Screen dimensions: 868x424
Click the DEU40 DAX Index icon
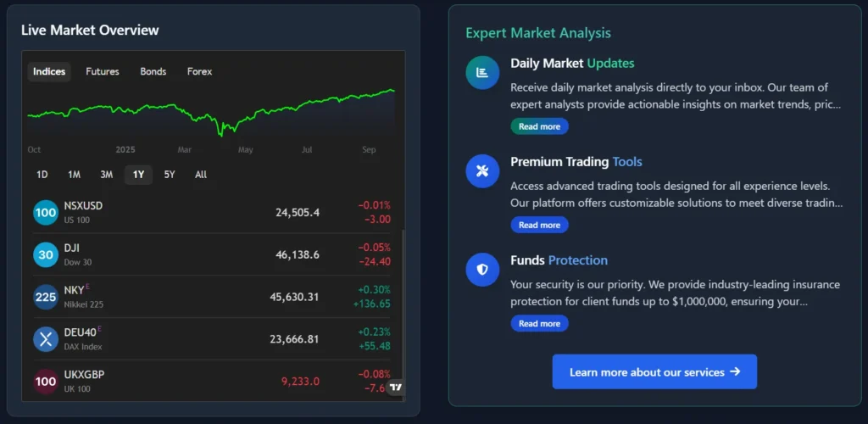pyautogui.click(x=46, y=339)
